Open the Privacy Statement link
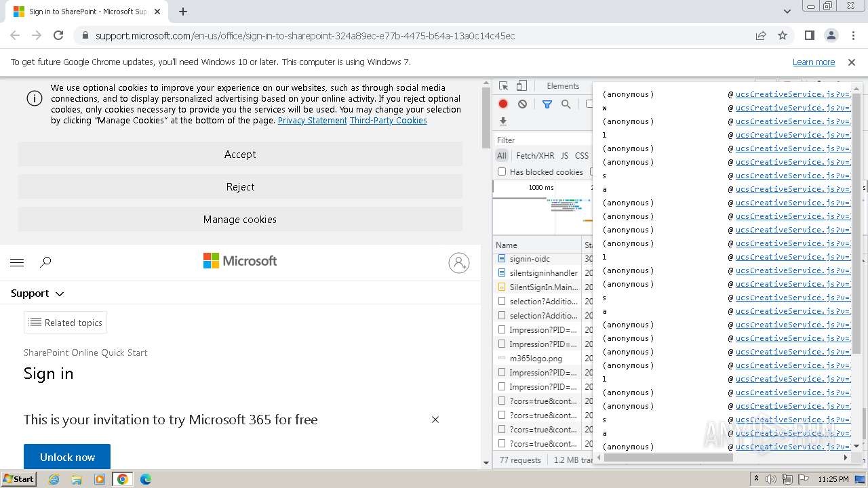The width and height of the screenshot is (868, 488). tap(313, 121)
